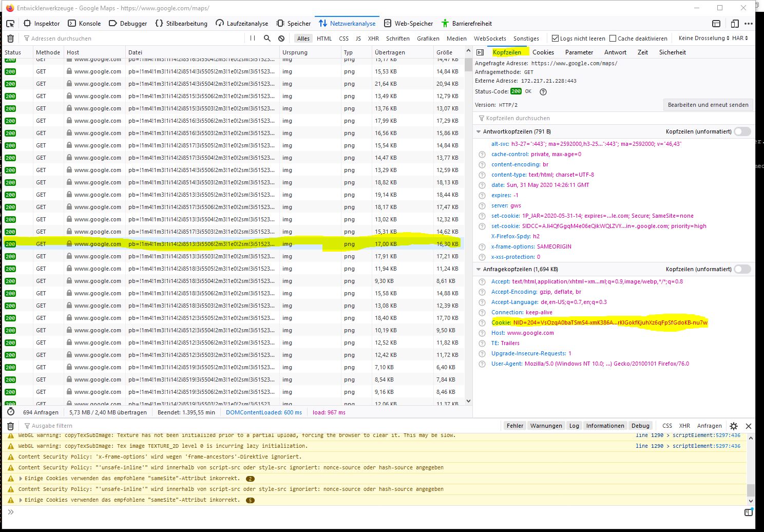Switch to the Cookies details tab
Viewport: 764px width, 532px height.
[x=543, y=52]
